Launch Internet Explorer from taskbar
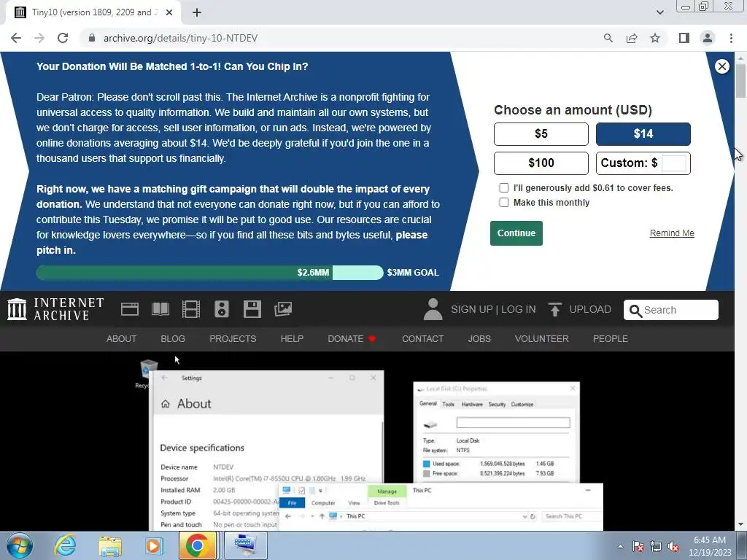Screen dimensions: 747x560 tap(65, 545)
